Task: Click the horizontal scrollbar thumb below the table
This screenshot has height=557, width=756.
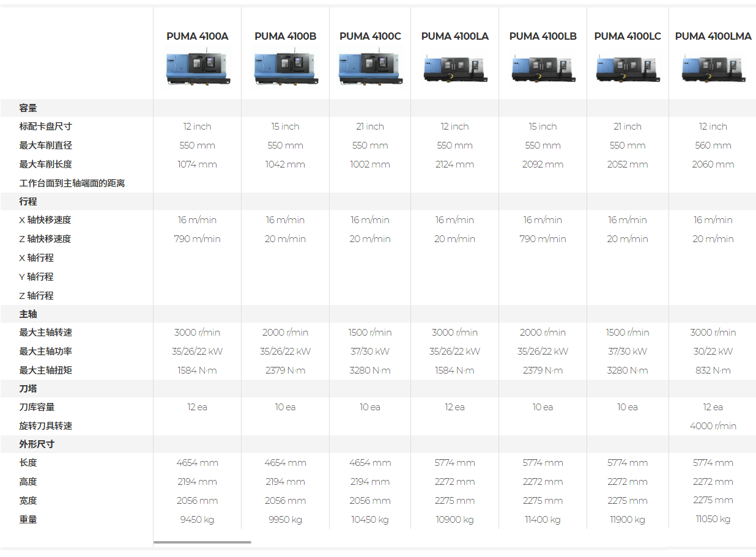Action: click(202, 542)
